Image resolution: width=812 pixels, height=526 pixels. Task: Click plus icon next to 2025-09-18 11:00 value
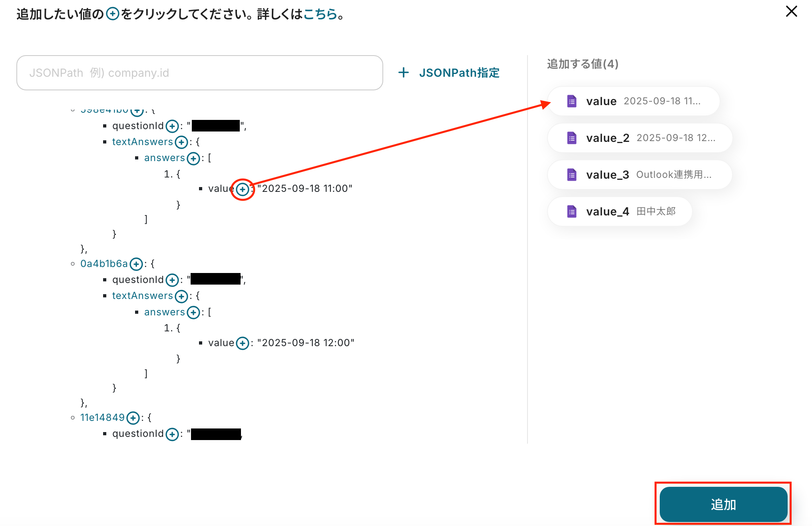tap(243, 189)
